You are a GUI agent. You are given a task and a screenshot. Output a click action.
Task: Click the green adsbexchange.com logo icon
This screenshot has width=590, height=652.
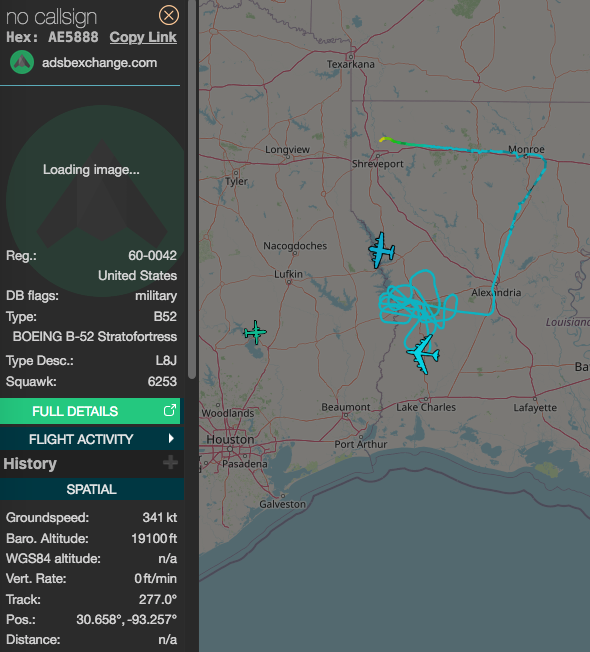pos(22,62)
